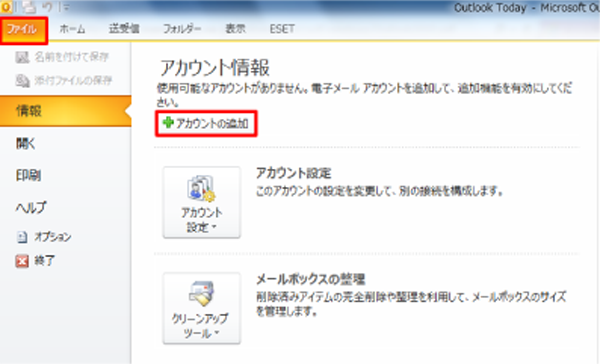Click the 削除済みアイテムの完全削除 description text

pos(411,304)
